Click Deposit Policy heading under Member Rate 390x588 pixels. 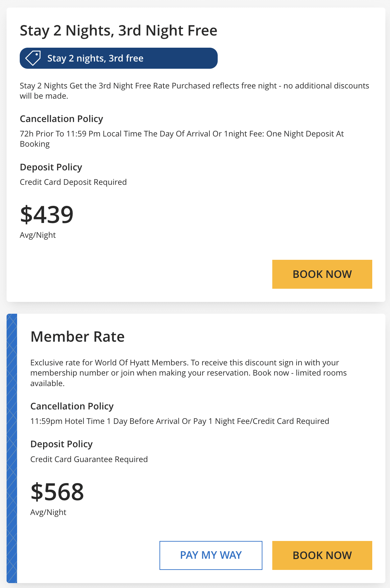coord(61,444)
